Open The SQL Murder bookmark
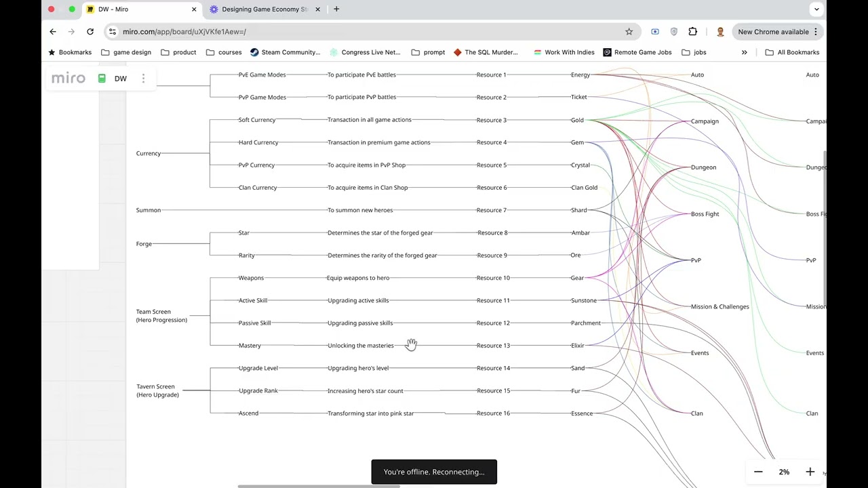Viewport: 868px width, 488px height. 486,52
